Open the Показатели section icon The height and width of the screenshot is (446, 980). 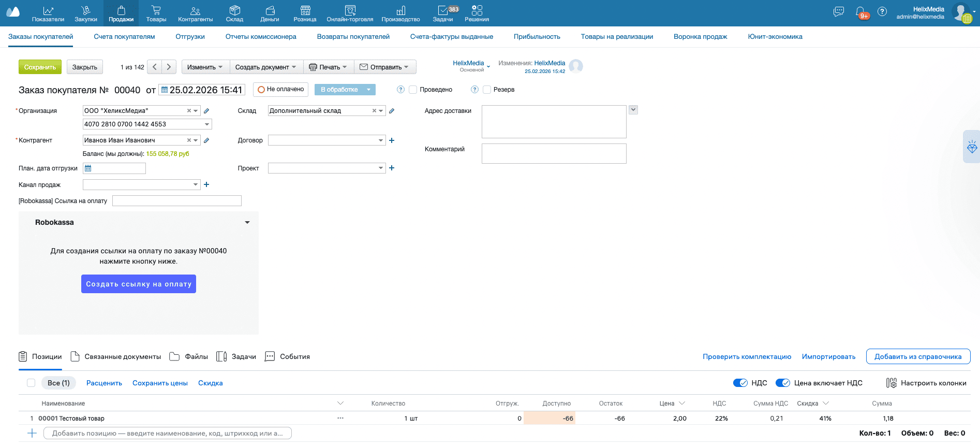[48, 10]
